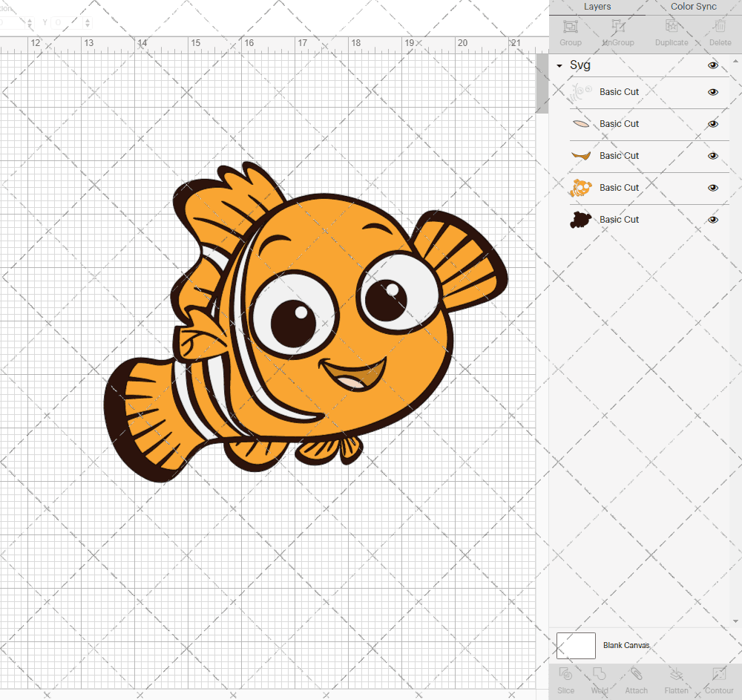Click the Y position stepper arrows
Screen dimensions: 742x700
(87, 22)
